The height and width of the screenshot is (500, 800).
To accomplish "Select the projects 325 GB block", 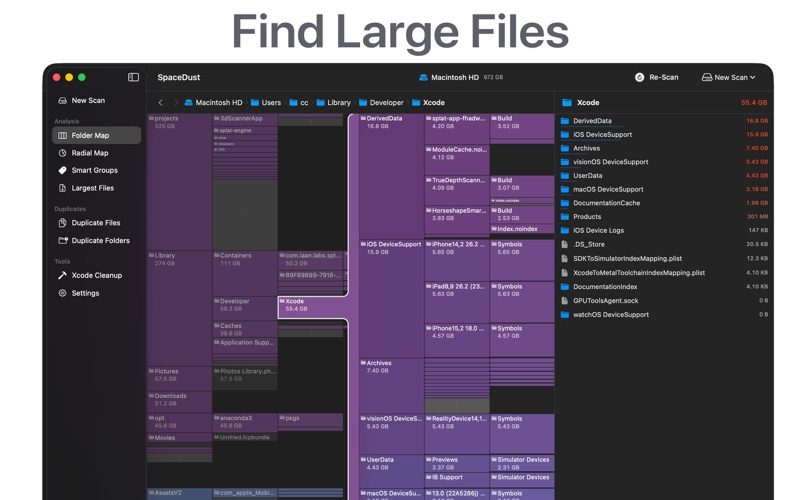I will [180, 182].
